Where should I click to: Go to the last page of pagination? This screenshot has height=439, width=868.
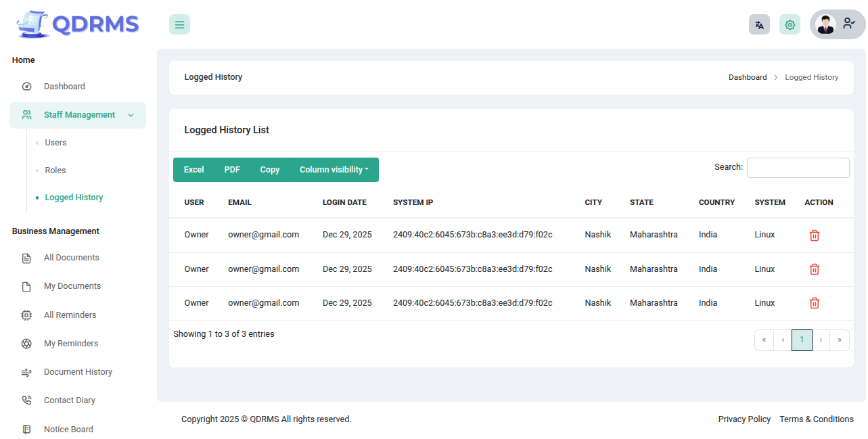839,340
